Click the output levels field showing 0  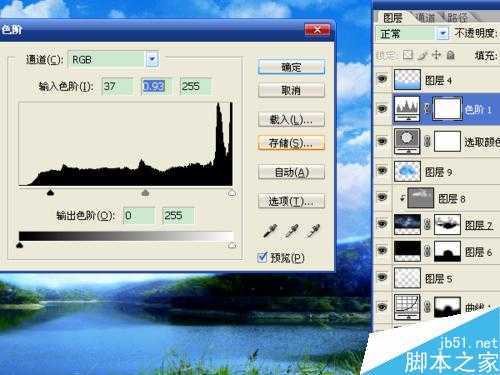[139, 215]
